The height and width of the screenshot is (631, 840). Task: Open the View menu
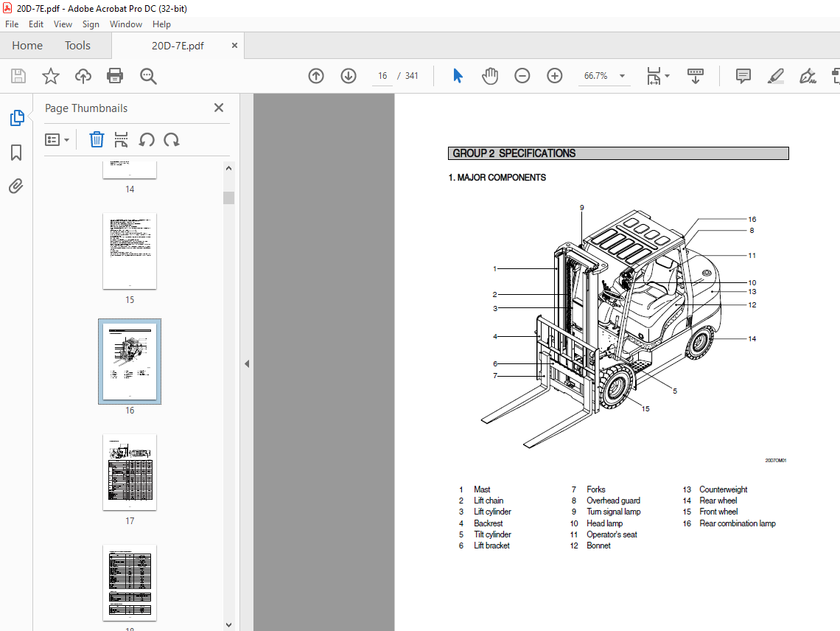(x=63, y=24)
